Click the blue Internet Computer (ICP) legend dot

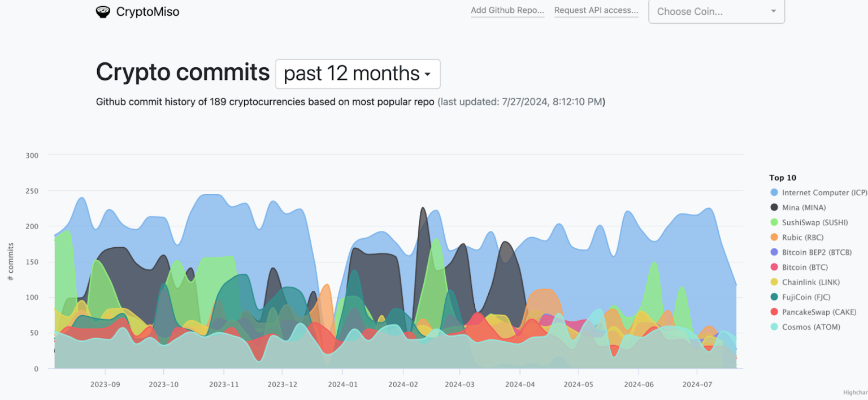point(774,192)
